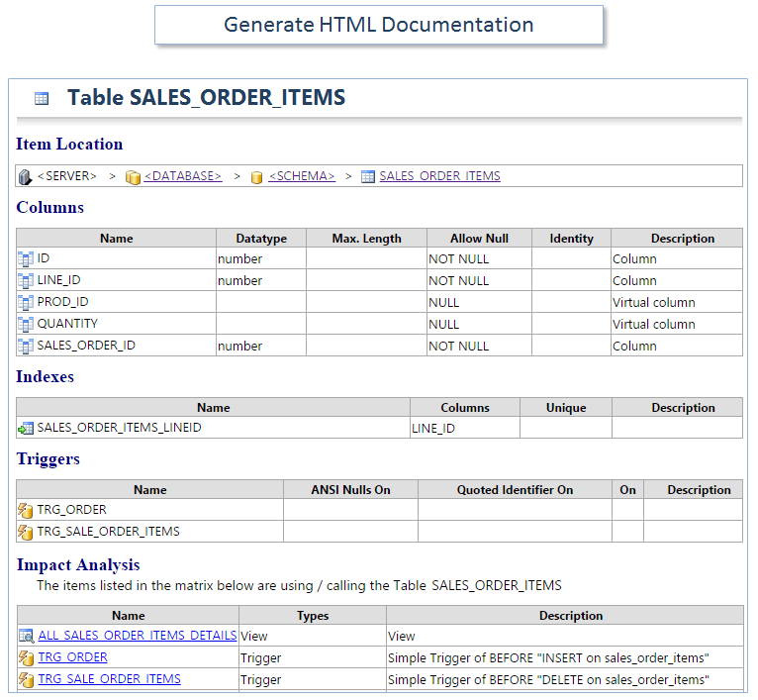Screen dimensions: 758x700
Task: Click the index icon next to SALES_ORDER_ITEMS_LINEID
Action: pyautogui.click(x=25, y=428)
